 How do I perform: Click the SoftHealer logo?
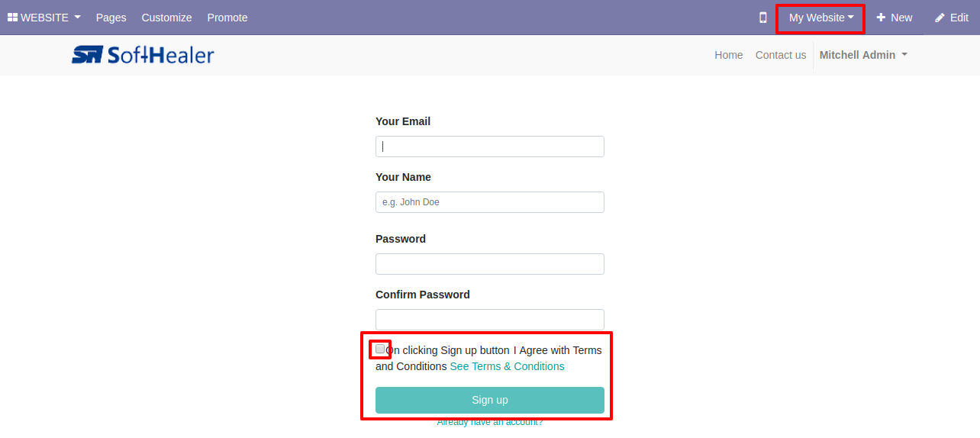point(143,54)
